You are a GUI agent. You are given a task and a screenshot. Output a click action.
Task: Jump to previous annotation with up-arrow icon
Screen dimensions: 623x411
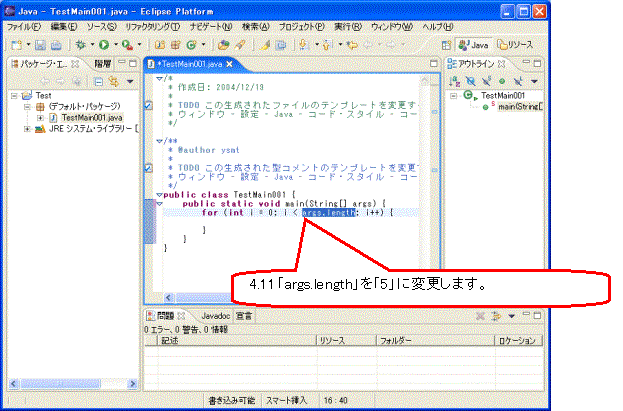pos(327,45)
